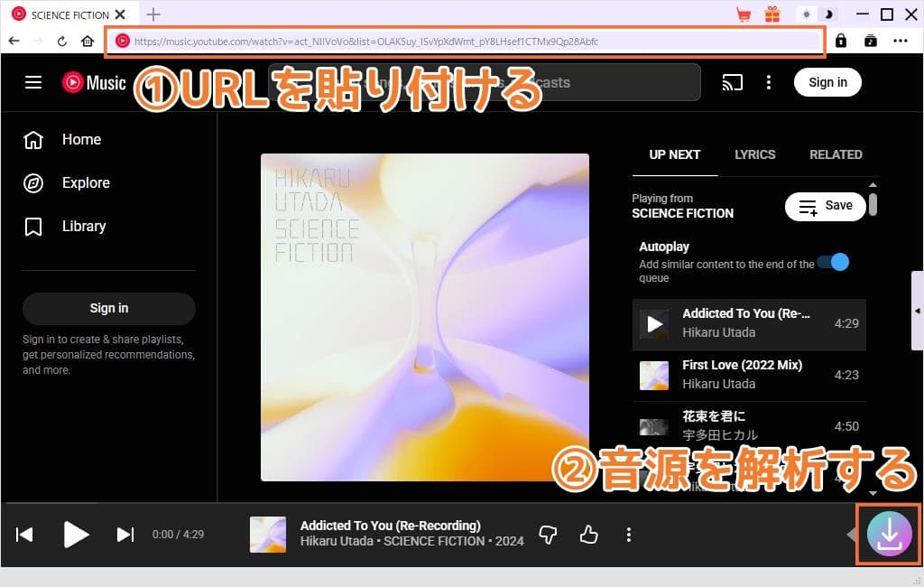Open settings menu beside Sign in
This screenshot has height=587, width=924.
coord(769,82)
